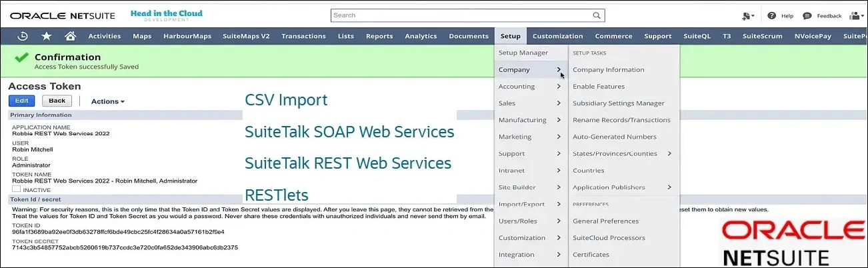Open the Maps menu

click(x=142, y=36)
